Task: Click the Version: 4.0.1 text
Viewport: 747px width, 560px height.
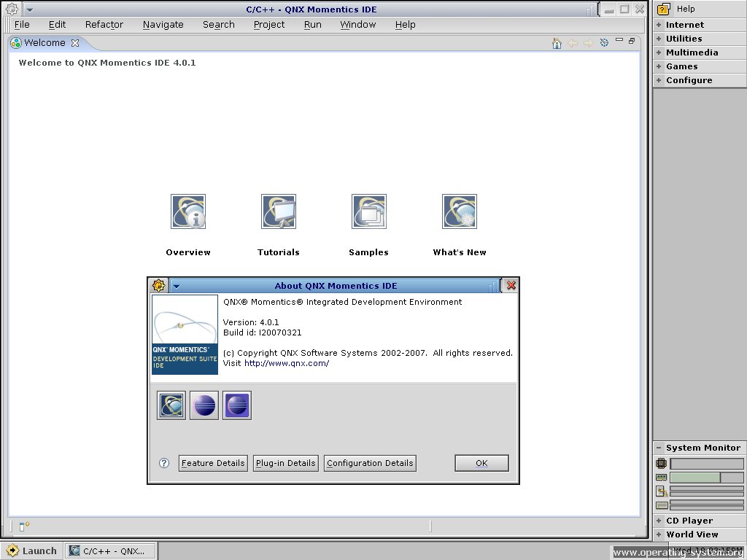Action: click(x=251, y=322)
